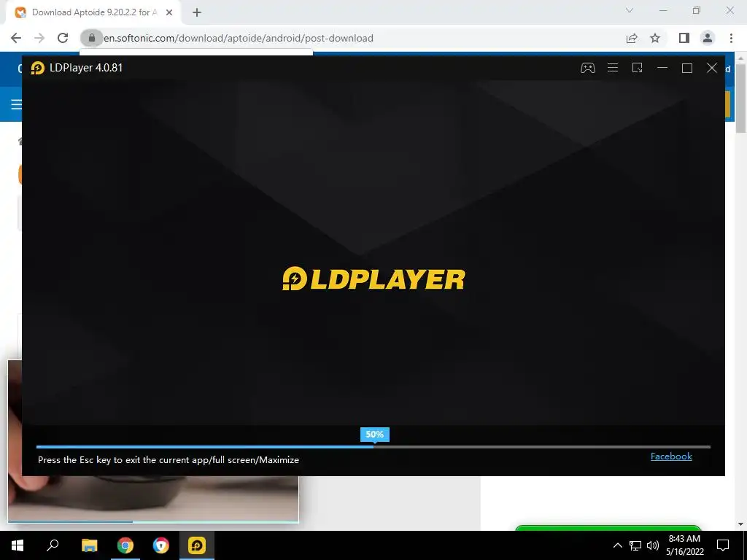This screenshot has width=747, height=560.
Task: Select the Download Aptoide browser tab
Action: (94, 12)
